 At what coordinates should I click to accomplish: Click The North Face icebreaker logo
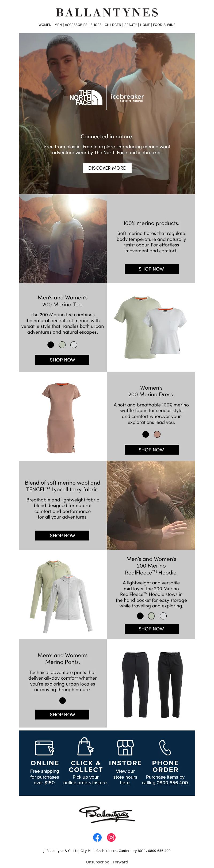(x=106, y=97)
